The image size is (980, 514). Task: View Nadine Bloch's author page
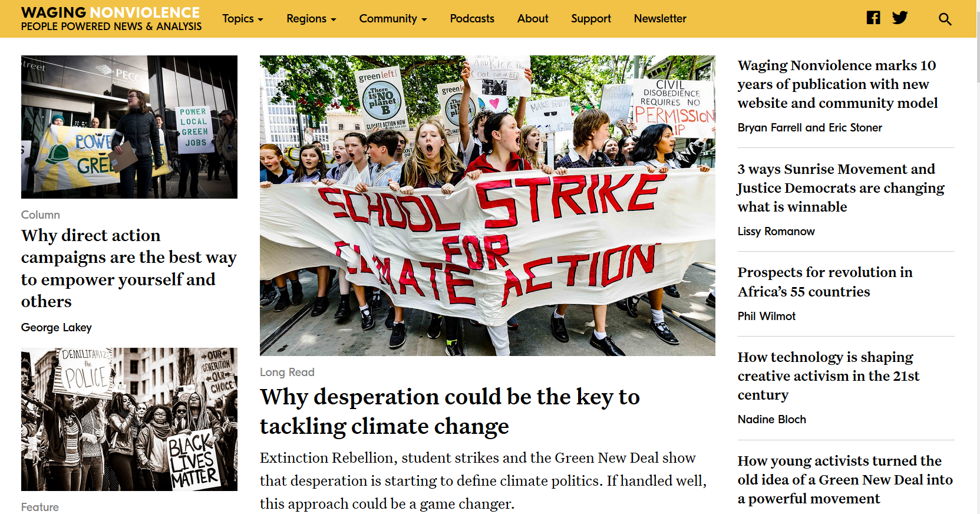coord(771,419)
